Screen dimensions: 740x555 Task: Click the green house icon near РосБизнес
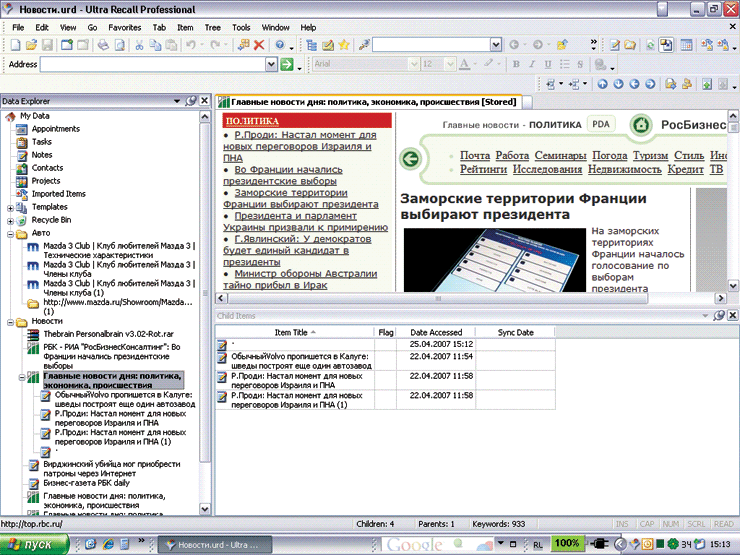click(x=641, y=125)
